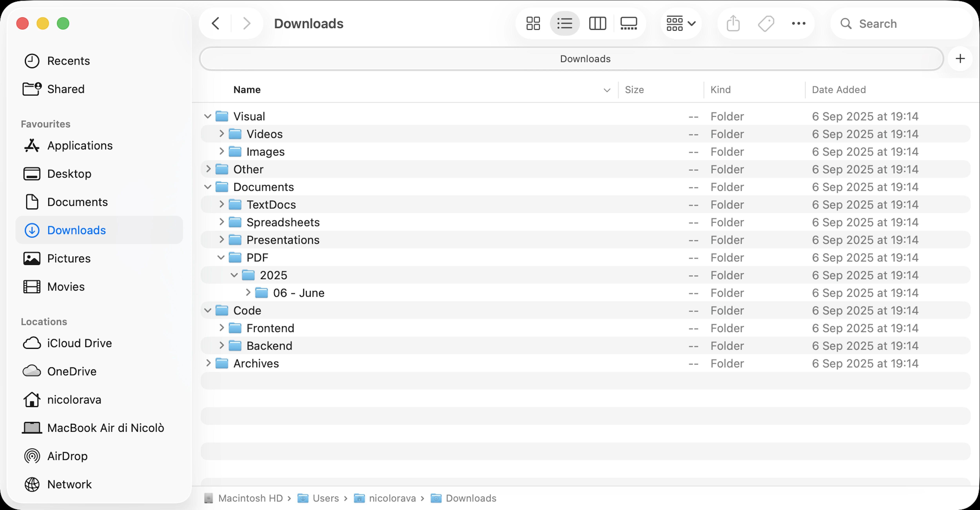Select the Downloads tab

pos(585,59)
